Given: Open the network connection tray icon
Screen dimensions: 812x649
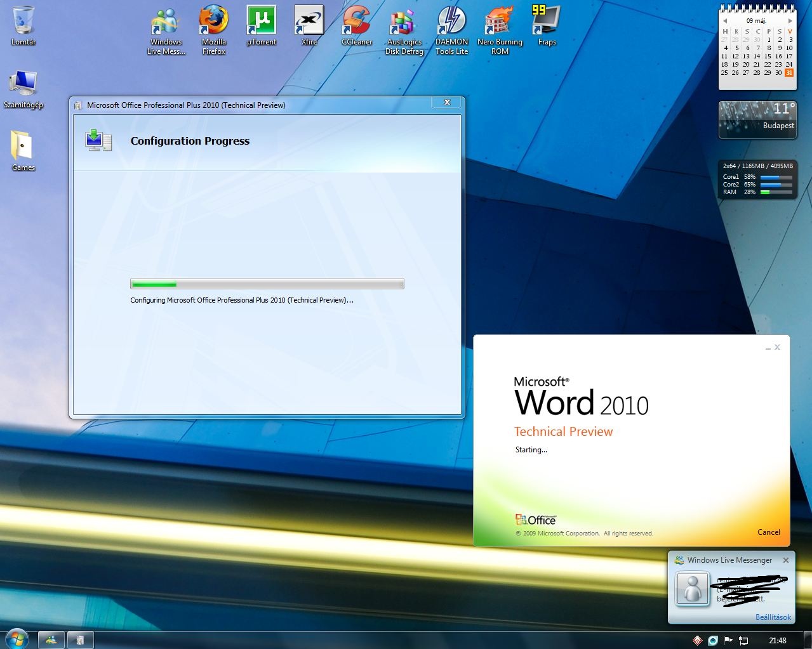Looking at the screenshot, I should (743, 641).
